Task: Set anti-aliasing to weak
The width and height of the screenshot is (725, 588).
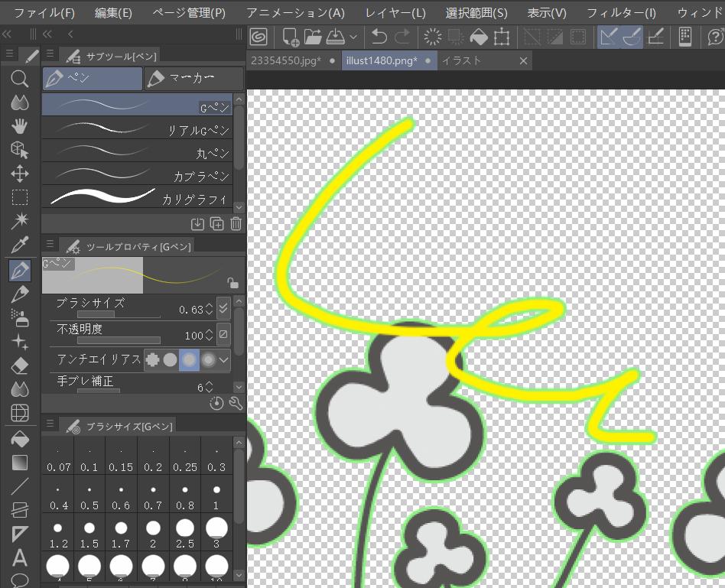Action: 170,359
